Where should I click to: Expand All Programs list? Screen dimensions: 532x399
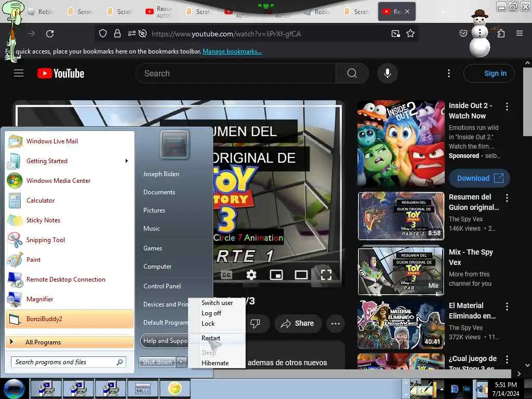point(70,342)
